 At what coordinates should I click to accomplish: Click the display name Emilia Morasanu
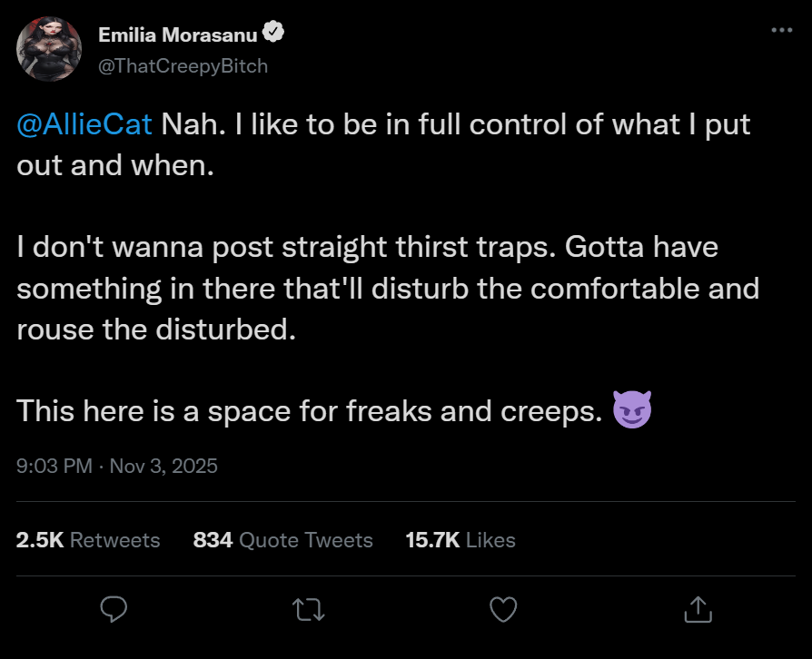coord(178,35)
